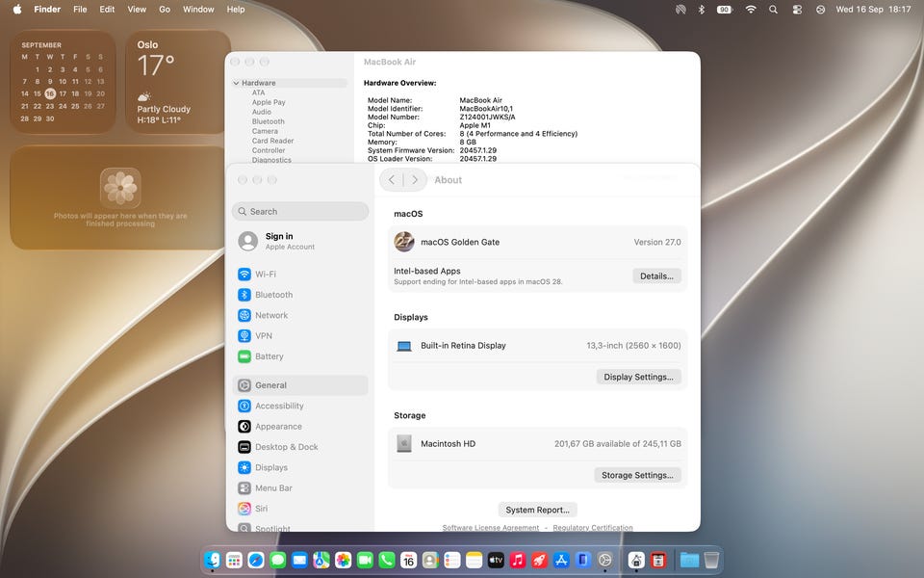The height and width of the screenshot is (578, 924).
Task: Click the September calendar widget
Action: 63,82
